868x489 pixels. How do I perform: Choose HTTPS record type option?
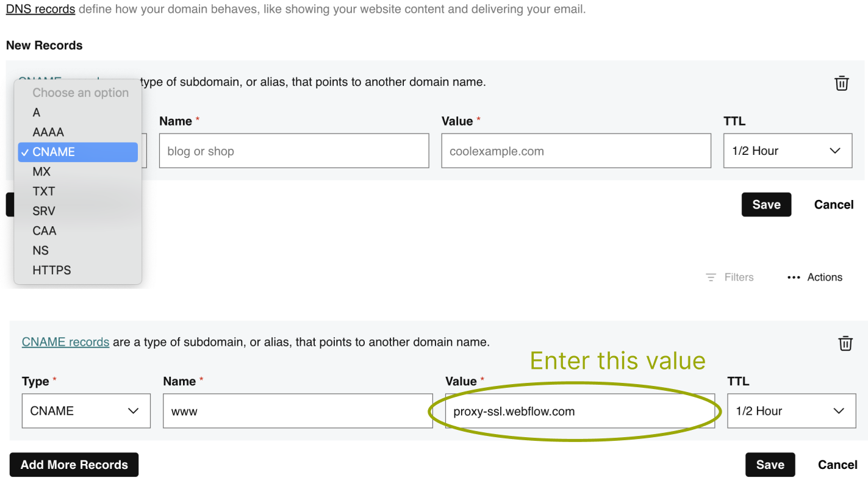(x=52, y=270)
